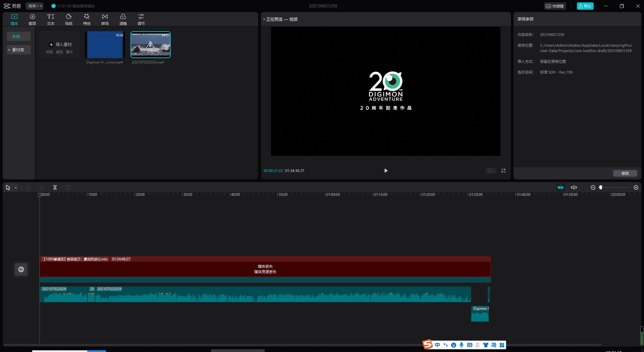Expand the 素材库 material library
Screen dimensions: 644x352
(19, 50)
